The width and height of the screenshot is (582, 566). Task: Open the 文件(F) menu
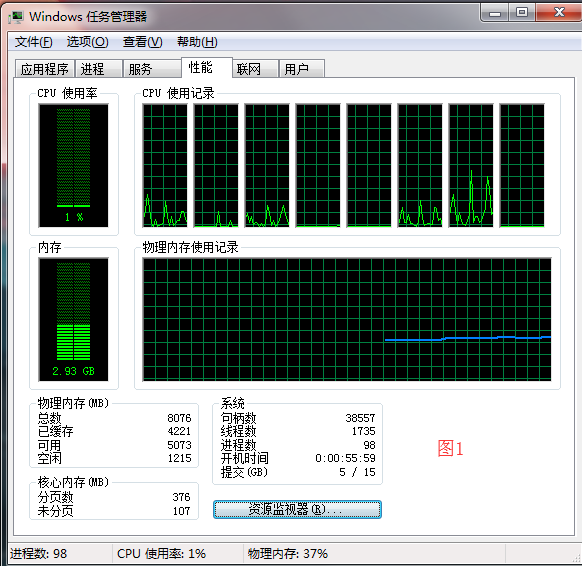click(33, 42)
